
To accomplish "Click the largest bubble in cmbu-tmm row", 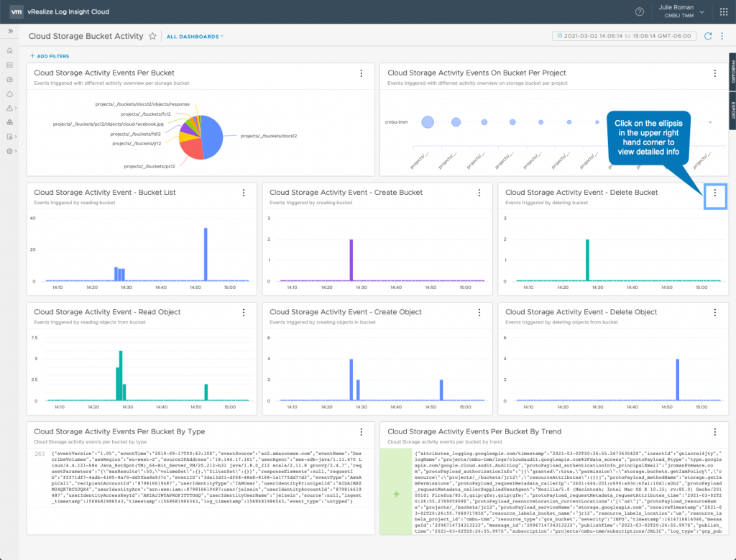I will coord(428,122).
